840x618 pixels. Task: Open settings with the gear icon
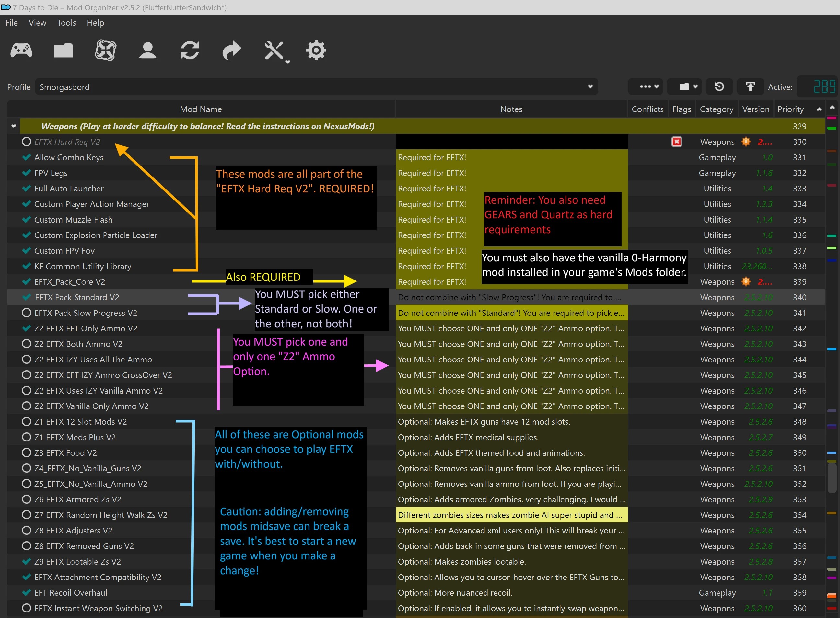316,51
